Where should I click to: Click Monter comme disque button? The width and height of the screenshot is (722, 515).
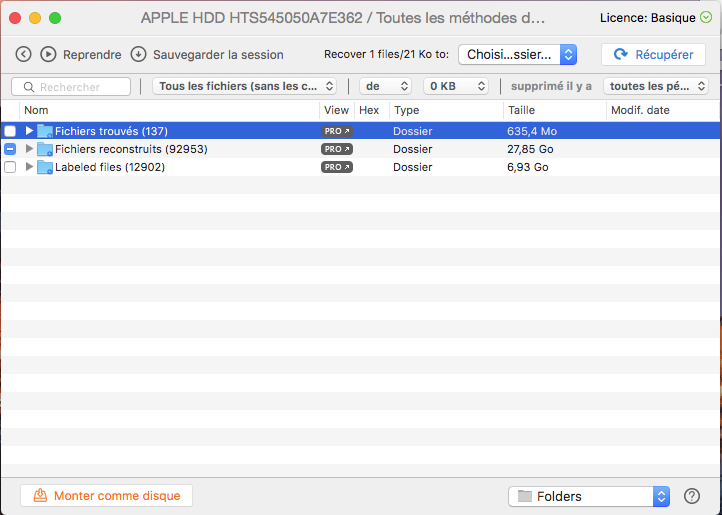pyautogui.click(x=107, y=496)
